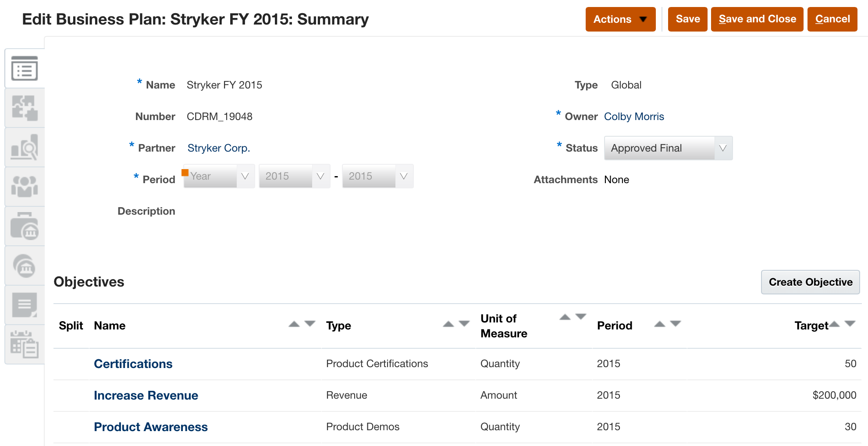
Task: Follow the Stryker Corp. partner link
Action: [x=219, y=148]
